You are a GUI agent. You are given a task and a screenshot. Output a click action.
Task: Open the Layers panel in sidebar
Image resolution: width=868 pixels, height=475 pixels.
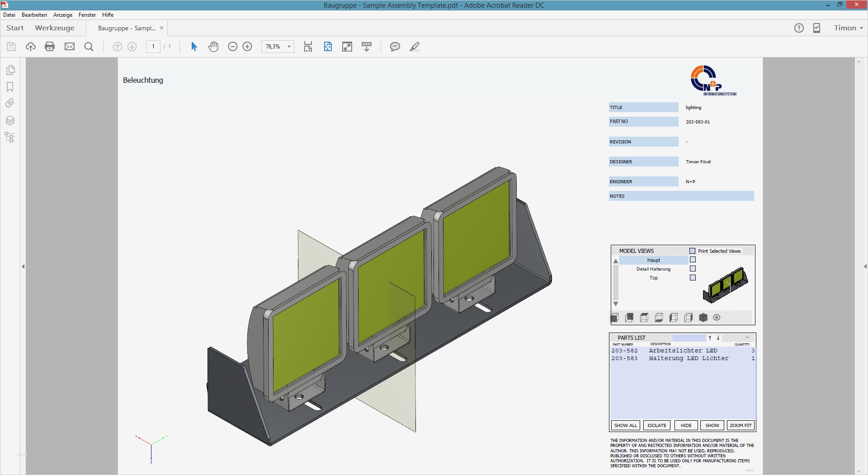coord(10,120)
